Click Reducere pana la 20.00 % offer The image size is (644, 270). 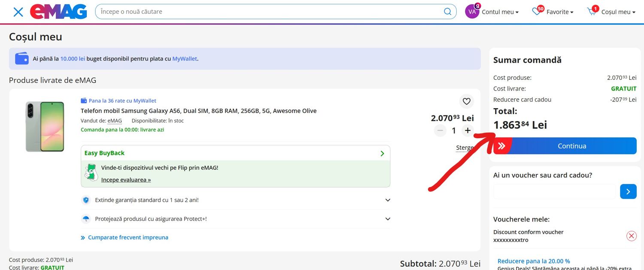pyautogui.click(x=534, y=261)
